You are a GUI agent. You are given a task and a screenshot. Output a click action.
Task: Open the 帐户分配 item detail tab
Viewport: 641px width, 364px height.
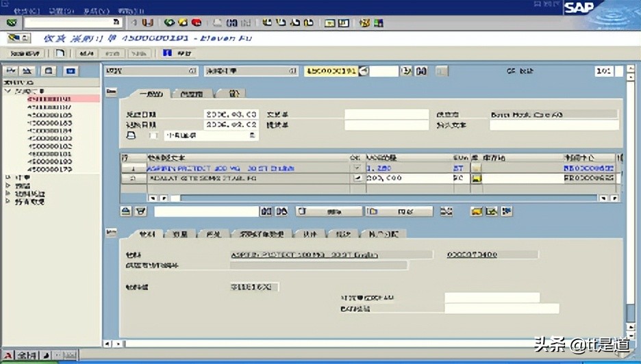[x=384, y=234]
